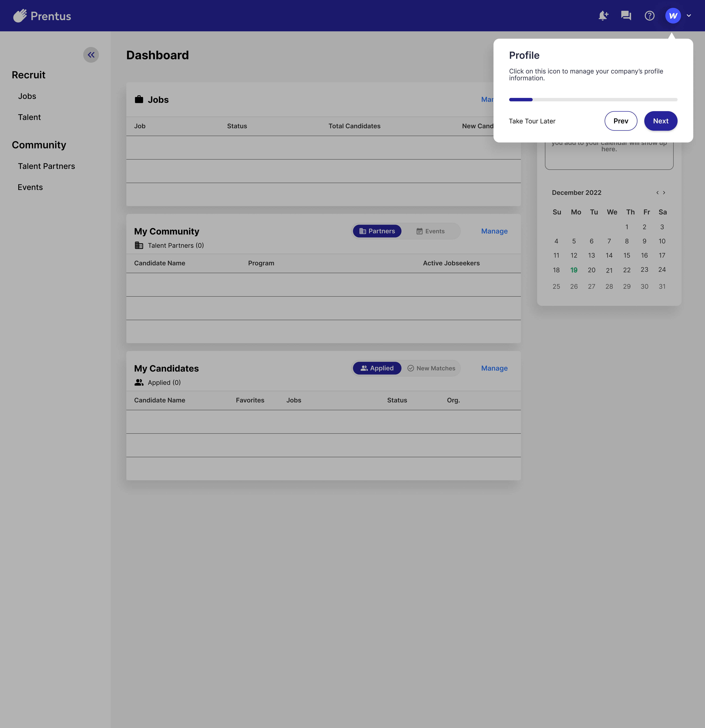Click the Program column header
This screenshot has height=728, width=705.
point(261,263)
